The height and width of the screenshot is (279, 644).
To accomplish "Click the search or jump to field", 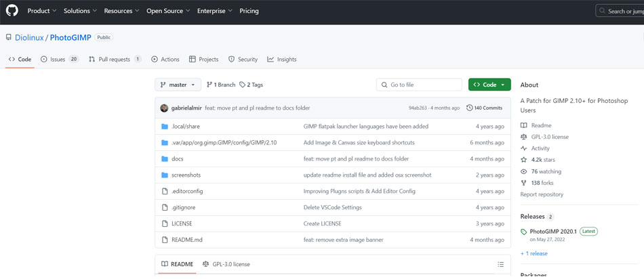I will (x=620, y=11).
